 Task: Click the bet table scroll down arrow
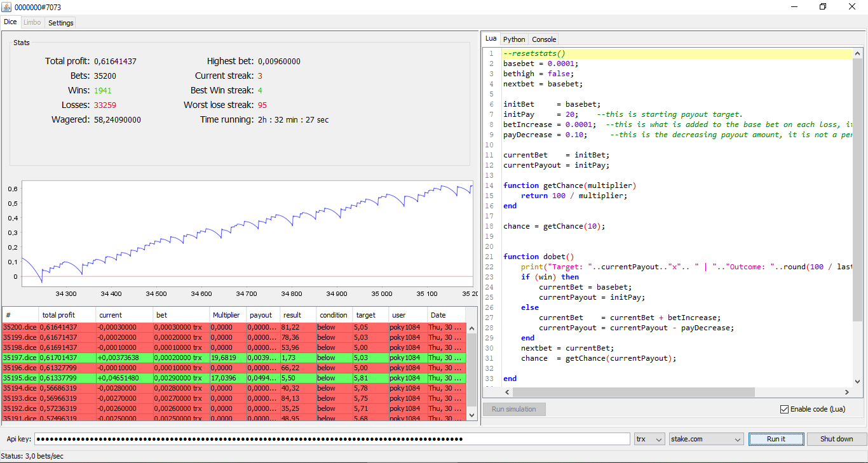(472, 415)
